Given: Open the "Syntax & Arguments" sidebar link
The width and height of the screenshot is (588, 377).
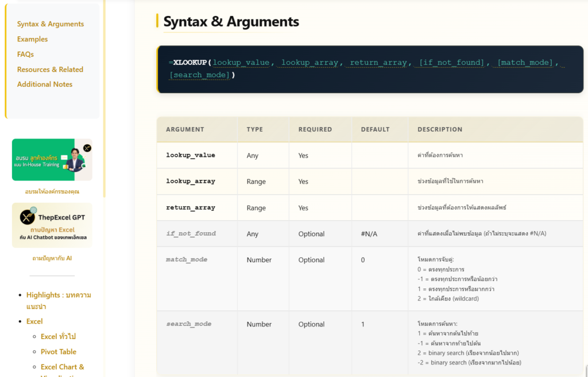Looking at the screenshot, I should (50, 24).
